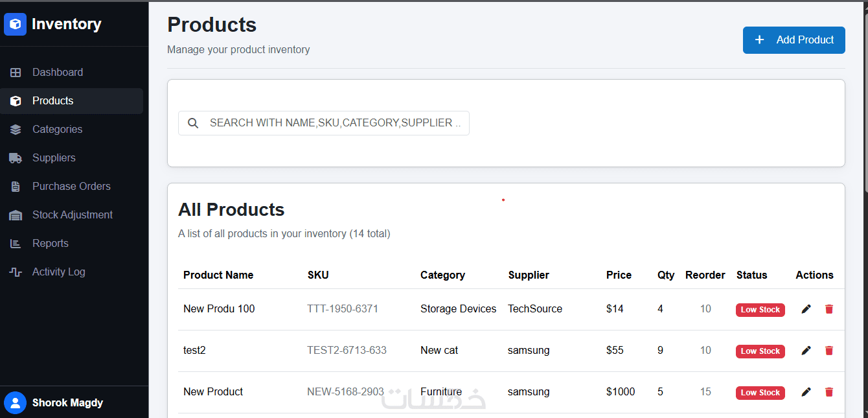The height and width of the screenshot is (418, 868).
Task: Navigate to Purchase Orders
Action: pos(71,187)
